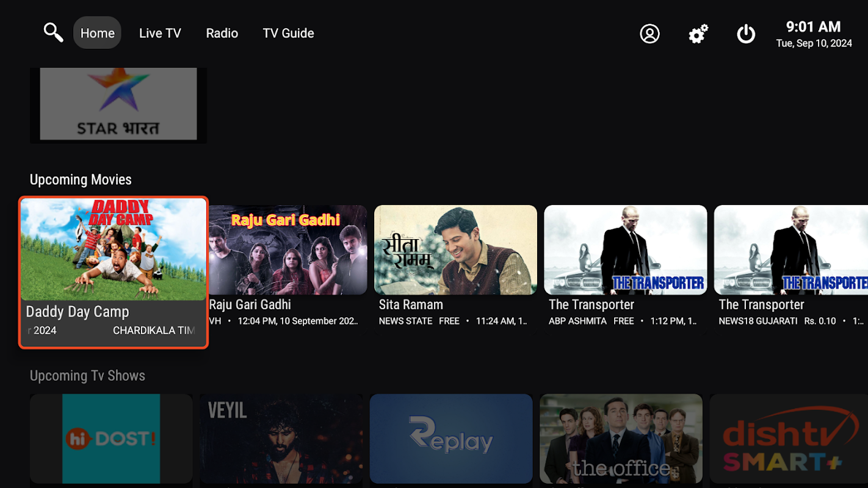Click the Upcoming Tv Shows heading
The width and height of the screenshot is (868, 488).
pyautogui.click(x=87, y=376)
